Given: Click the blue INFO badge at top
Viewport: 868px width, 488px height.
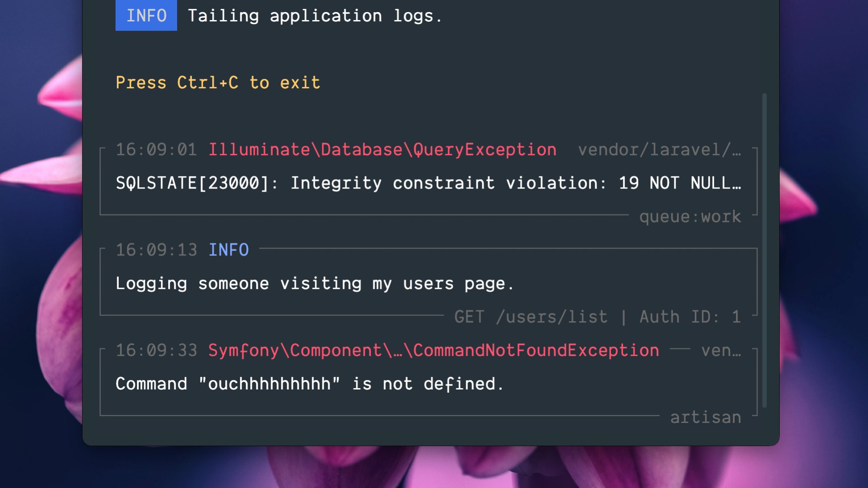Looking at the screenshot, I should (146, 16).
